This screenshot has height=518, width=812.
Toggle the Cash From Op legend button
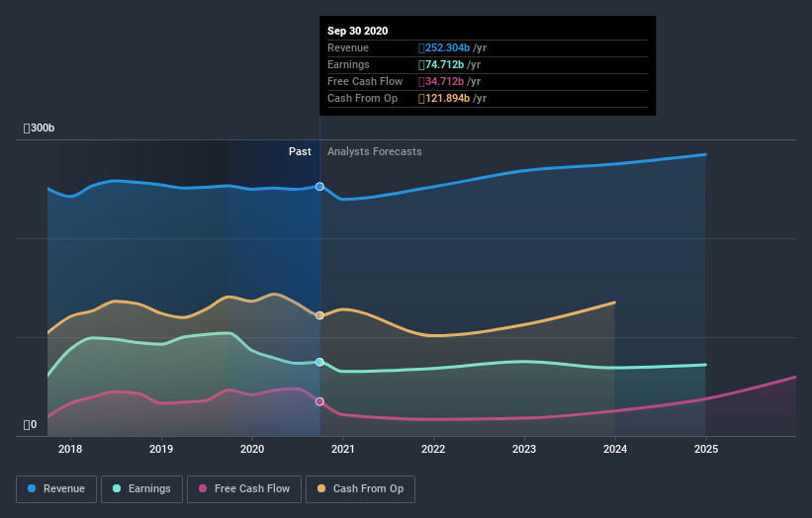tap(360, 489)
